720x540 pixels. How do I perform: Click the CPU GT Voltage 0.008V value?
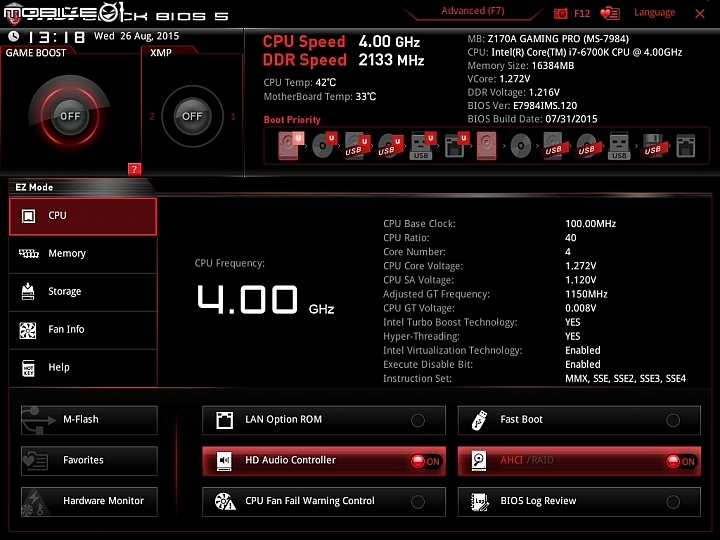tap(580, 308)
